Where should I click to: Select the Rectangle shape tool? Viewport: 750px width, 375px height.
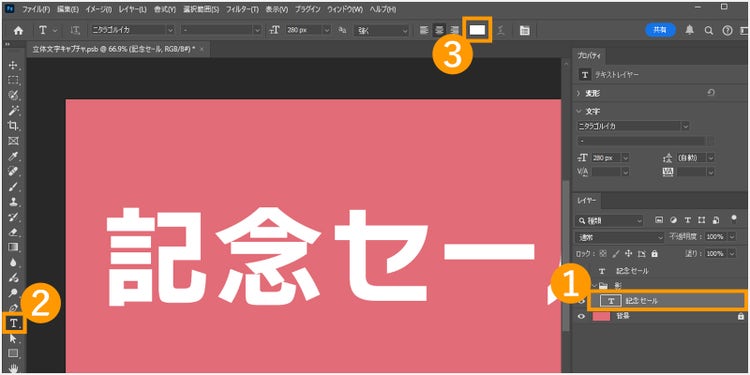click(x=13, y=353)
